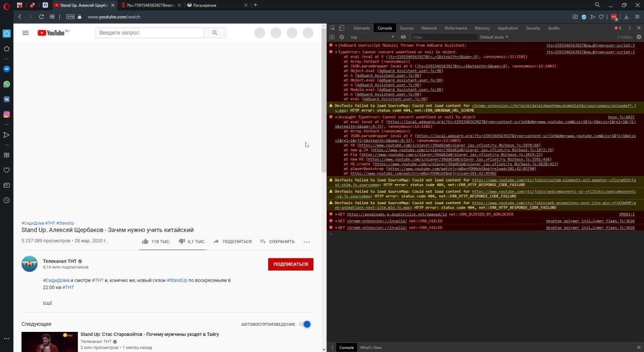Create live expression eye icon
This screenshot has width=644, height=352.
[x=403, y=37]
